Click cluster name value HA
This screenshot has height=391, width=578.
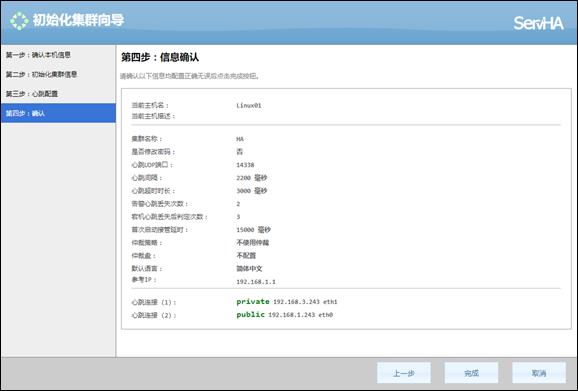coord(240,139)
